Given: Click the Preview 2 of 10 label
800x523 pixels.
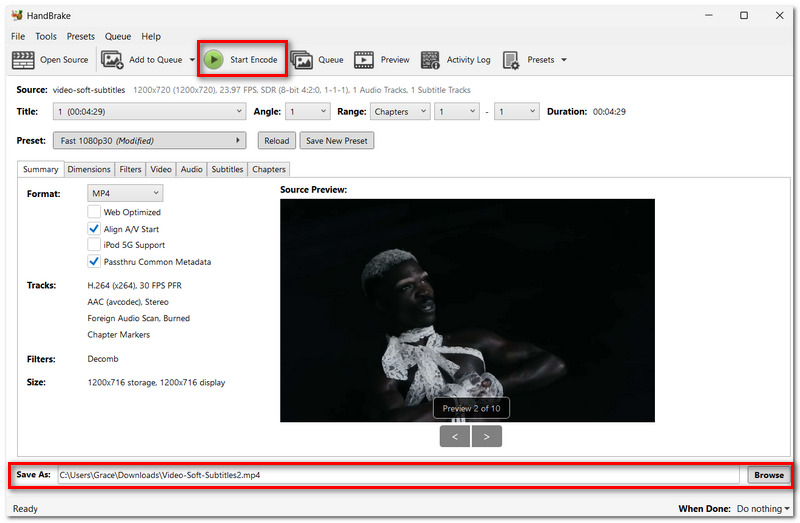Looking at the screenshot, I should point(471,408).
